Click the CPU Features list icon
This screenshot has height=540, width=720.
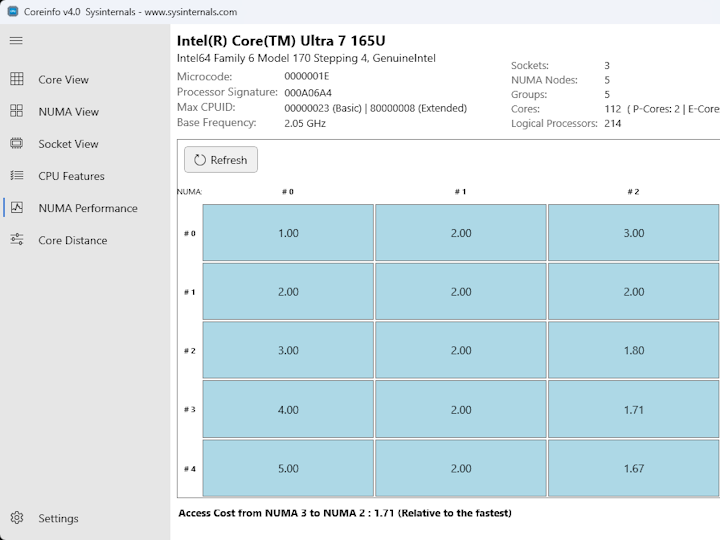(17, 175)
